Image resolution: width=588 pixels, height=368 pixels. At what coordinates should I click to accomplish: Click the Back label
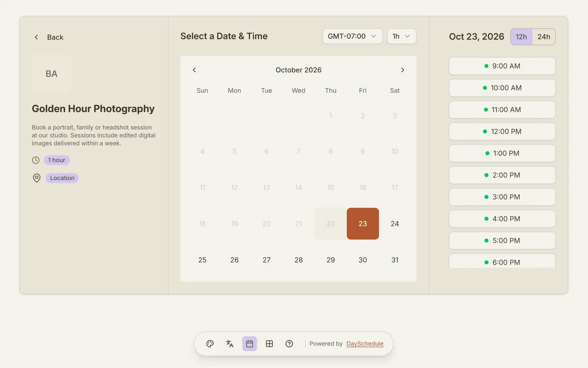point(55,37)
